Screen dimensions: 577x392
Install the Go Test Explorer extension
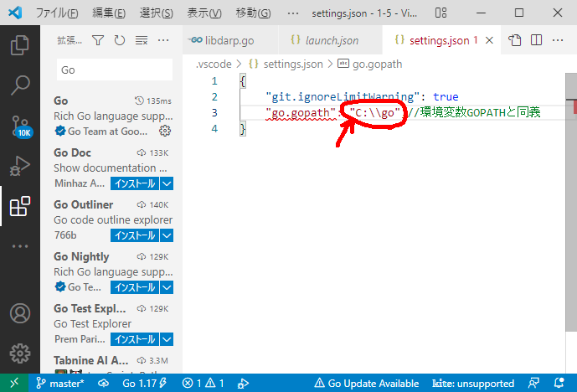[134, 339]
